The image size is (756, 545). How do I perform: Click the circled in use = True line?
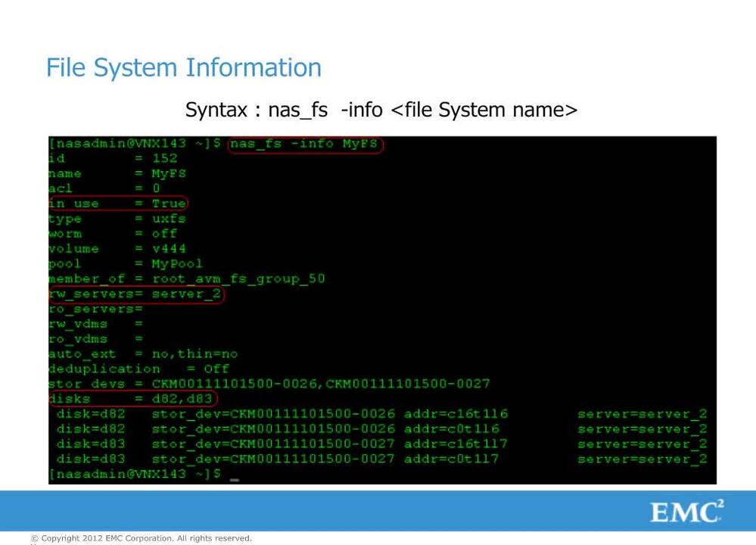pos(117,204)
